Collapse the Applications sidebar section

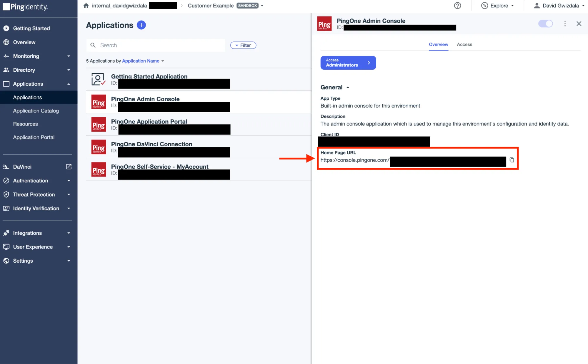[x=69, y=84]
